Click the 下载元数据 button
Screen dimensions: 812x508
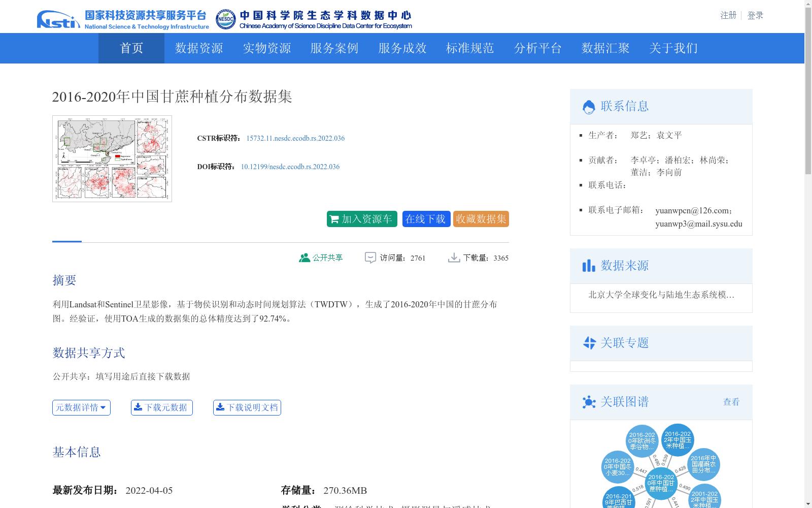162,407
